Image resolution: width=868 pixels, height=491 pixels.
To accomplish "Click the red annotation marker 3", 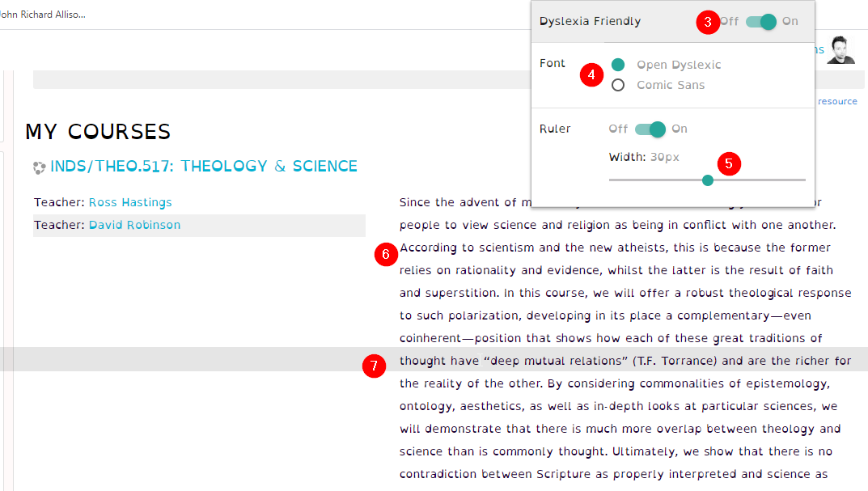I will pyautogui.click(x=707, y=23).
